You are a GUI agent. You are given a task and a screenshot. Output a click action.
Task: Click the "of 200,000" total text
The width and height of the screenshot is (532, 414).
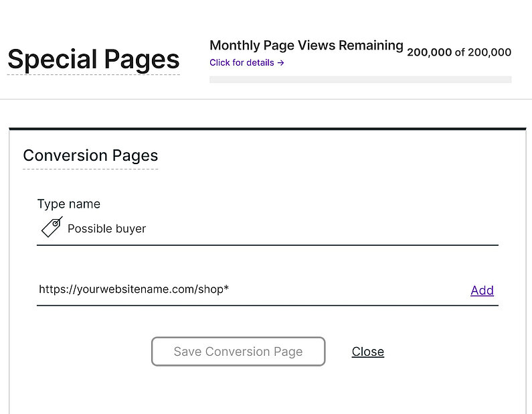(x=483, y=52)
